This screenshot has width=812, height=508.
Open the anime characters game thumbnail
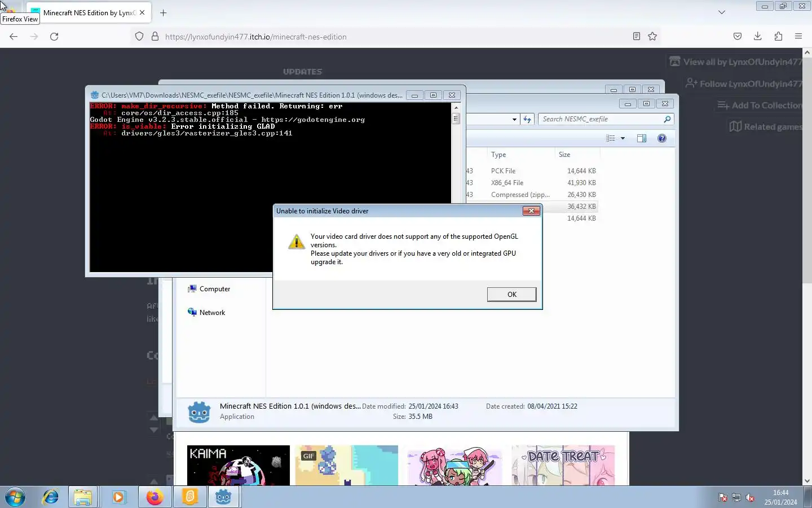tap(455, 465)
